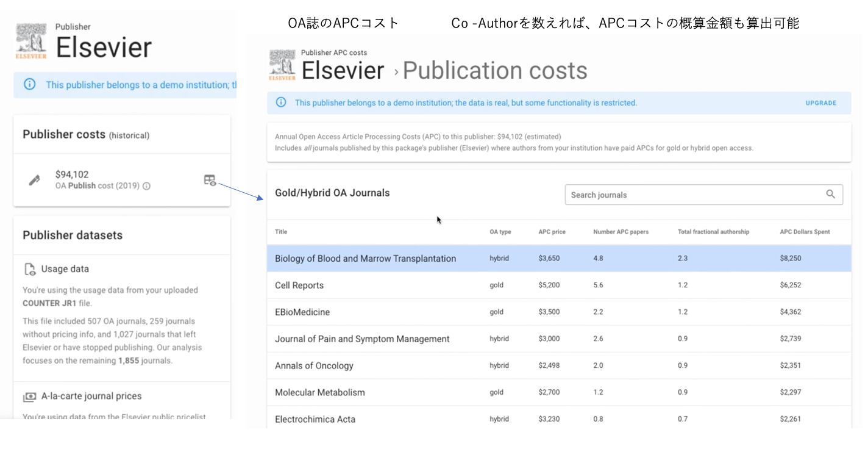Select Journal of Pain and Symptom Management

point(559,339)
